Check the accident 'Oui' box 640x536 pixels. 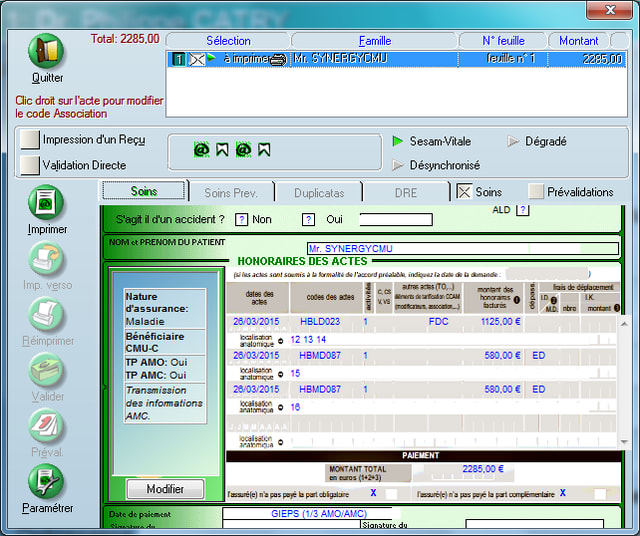tap(308, 219)
